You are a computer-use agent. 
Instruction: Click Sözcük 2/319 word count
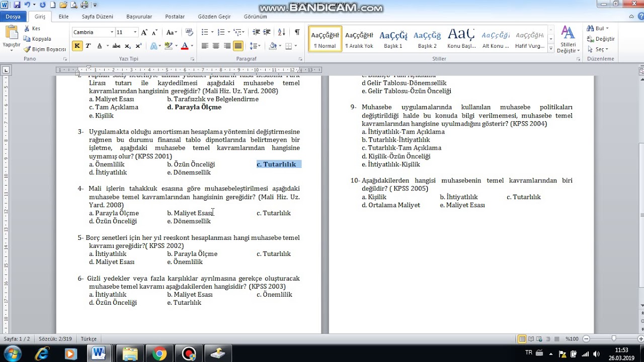click(x=55, y=339)
